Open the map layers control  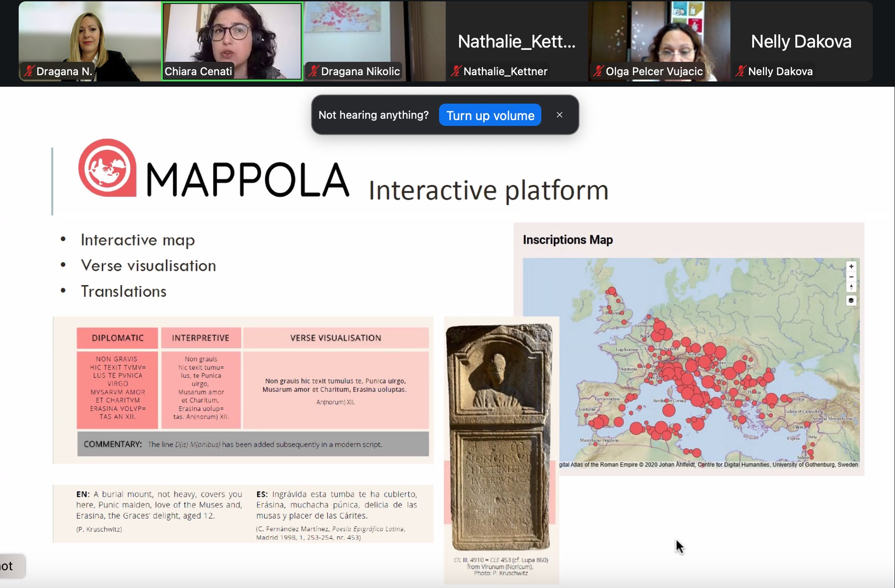point(851,300)
